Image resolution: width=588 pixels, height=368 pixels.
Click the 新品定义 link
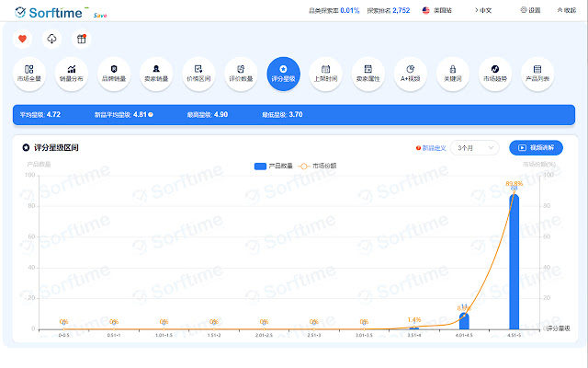coord(431,147)
